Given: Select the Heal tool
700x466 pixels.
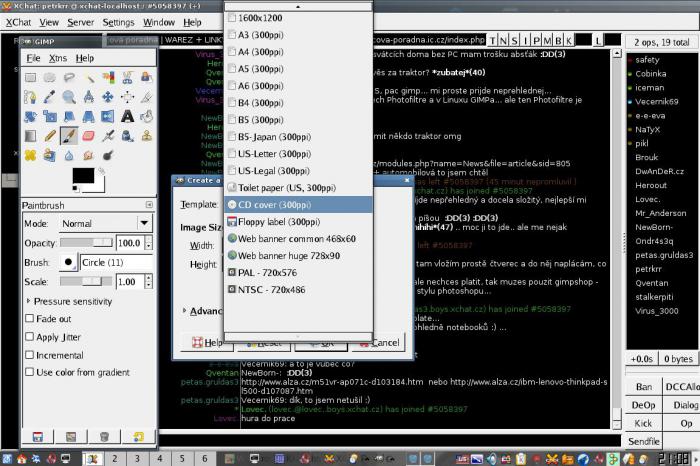Looking at the screenshot, I should click(30, 155).
